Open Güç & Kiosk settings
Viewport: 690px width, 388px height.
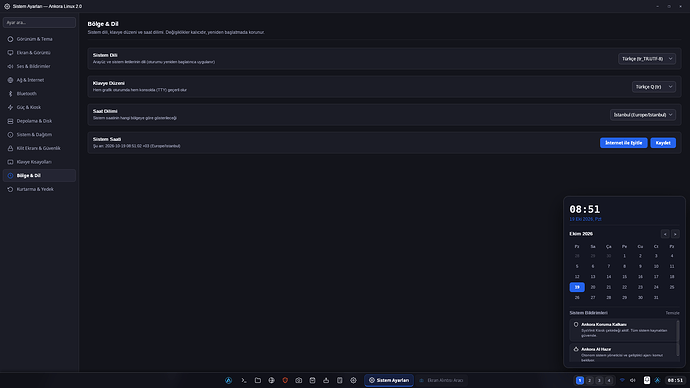click(x=39, y=107)
